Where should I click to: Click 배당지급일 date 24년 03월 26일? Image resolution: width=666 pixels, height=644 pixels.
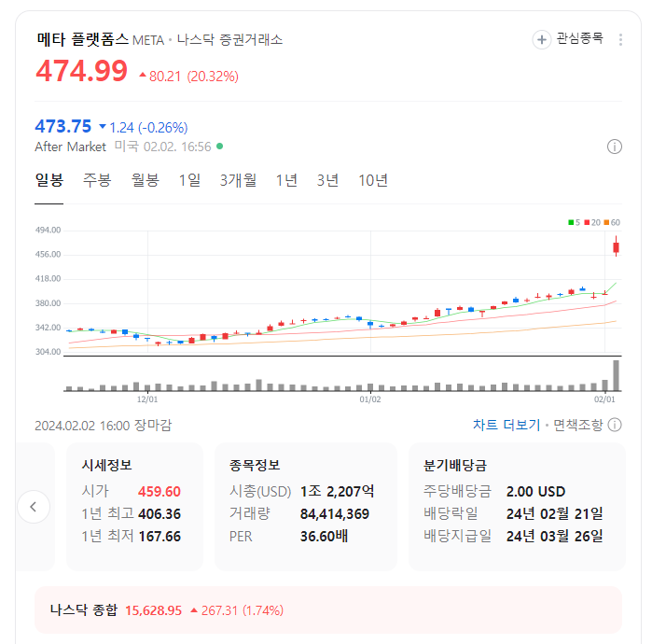pyautogui.click(x=554, y=537)
